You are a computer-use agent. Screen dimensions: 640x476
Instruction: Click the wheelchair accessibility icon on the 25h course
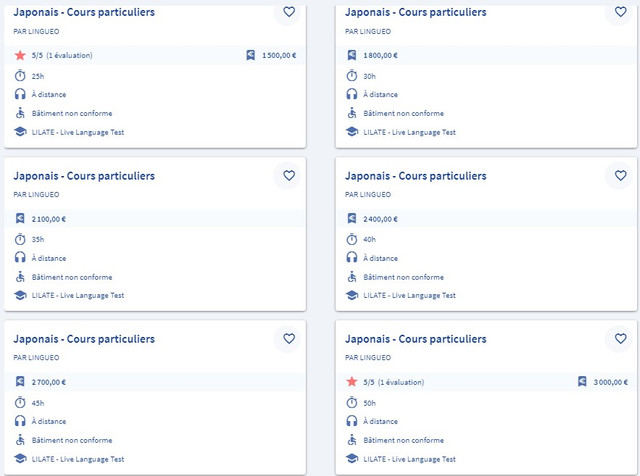coord(20,113)
